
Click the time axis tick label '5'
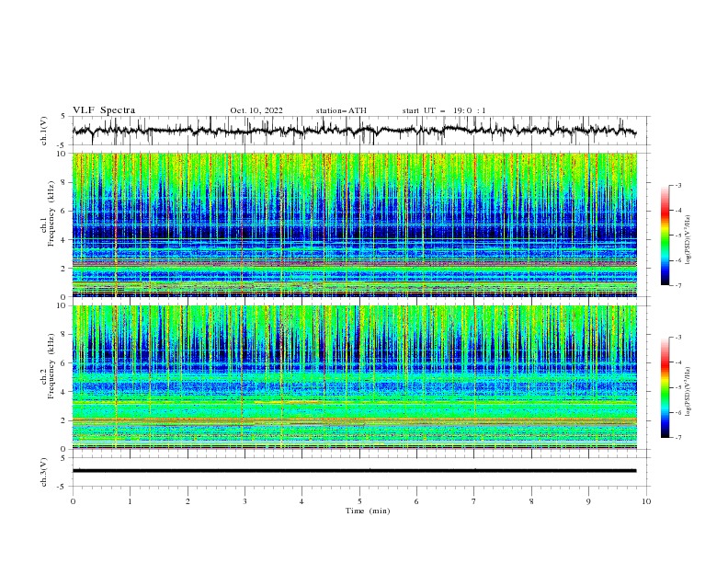[359, 501]
